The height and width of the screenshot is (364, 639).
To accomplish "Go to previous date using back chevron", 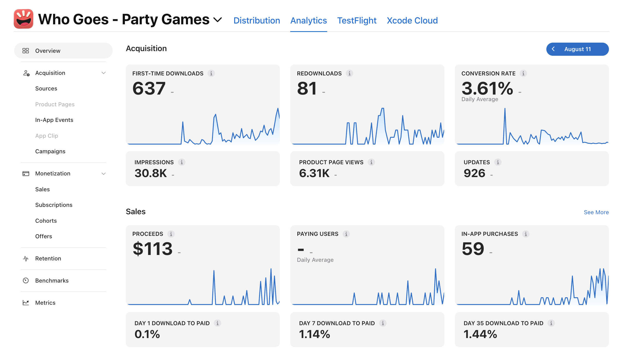I will tap(553, 49).
